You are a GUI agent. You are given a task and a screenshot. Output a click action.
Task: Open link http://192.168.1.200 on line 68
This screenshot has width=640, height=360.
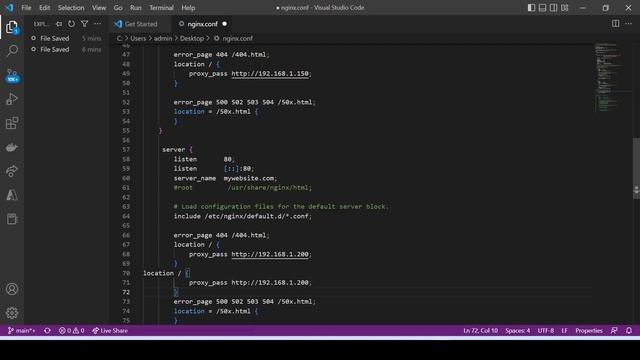click(x=270, y=254)
